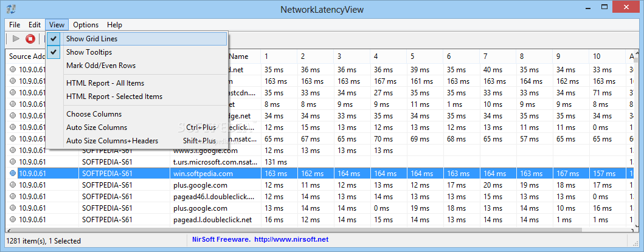Image resolution: width=644 pixels, height=252 pixels.
Task: Click the NirSoft Freeware status text
Action: pyautogui.click(x=221, y=239)
